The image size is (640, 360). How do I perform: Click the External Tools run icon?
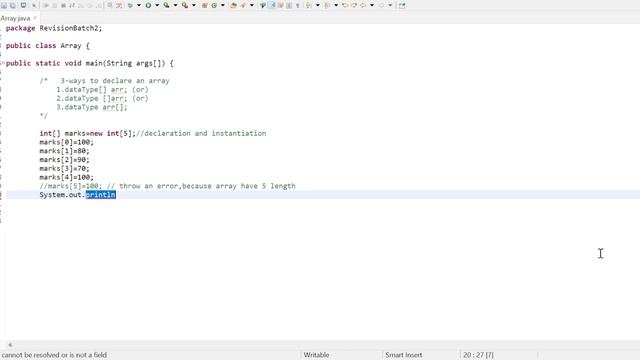point(185,5)
